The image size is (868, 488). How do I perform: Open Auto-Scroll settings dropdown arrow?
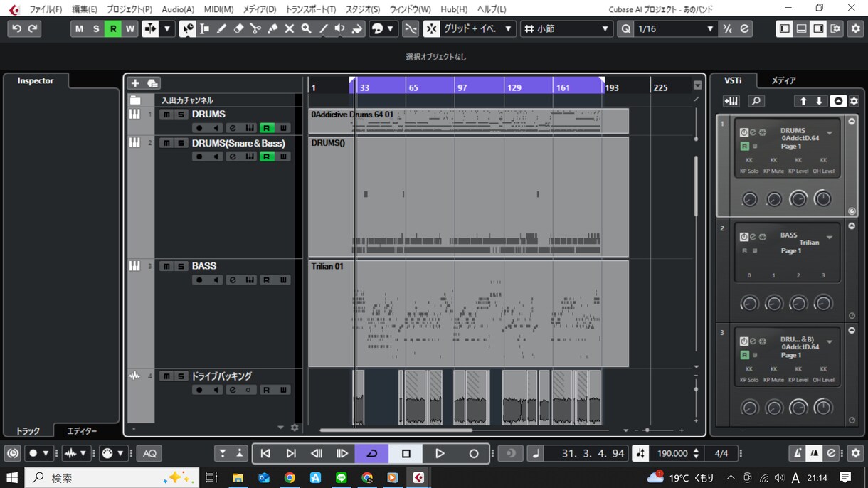[x=167, y=28]
